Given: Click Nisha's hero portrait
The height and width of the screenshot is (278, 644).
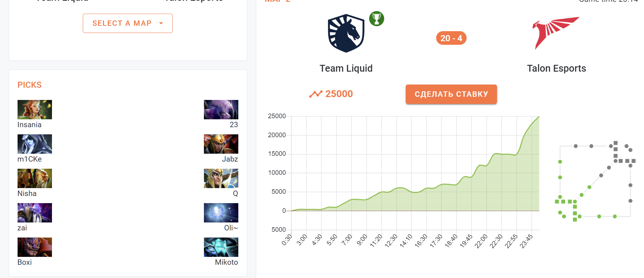Looking at the screenshot, I should click(35, 178).
